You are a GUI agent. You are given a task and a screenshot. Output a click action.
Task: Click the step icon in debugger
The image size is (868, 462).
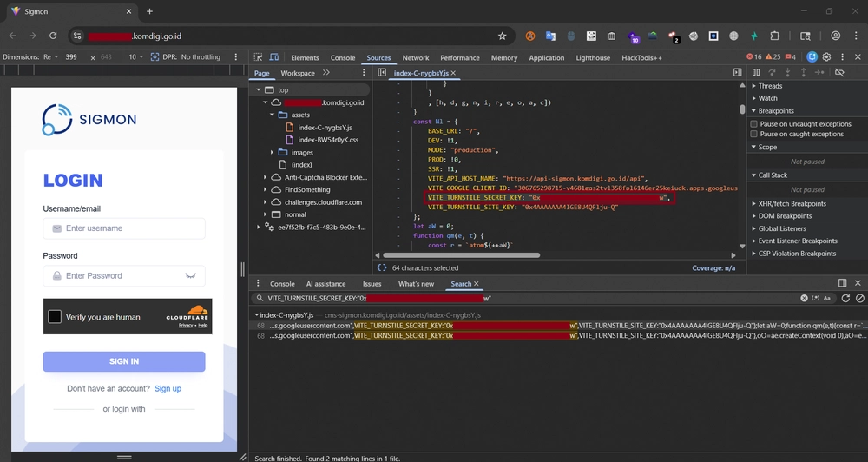[x=819, y=73]
